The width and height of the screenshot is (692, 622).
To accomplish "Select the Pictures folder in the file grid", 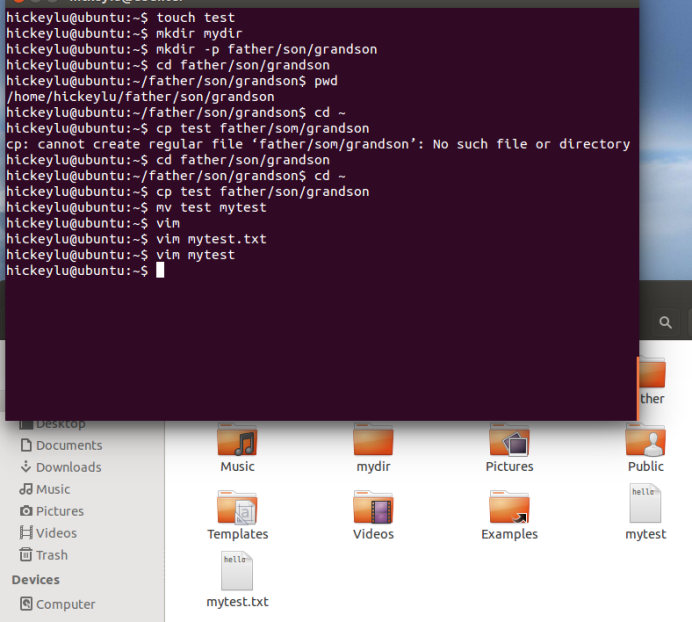I will 509,441.
